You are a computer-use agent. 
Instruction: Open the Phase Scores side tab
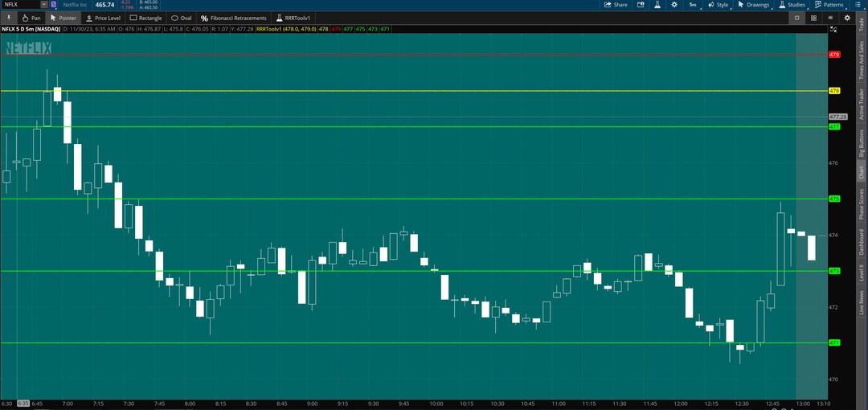(x=861, y=204)
